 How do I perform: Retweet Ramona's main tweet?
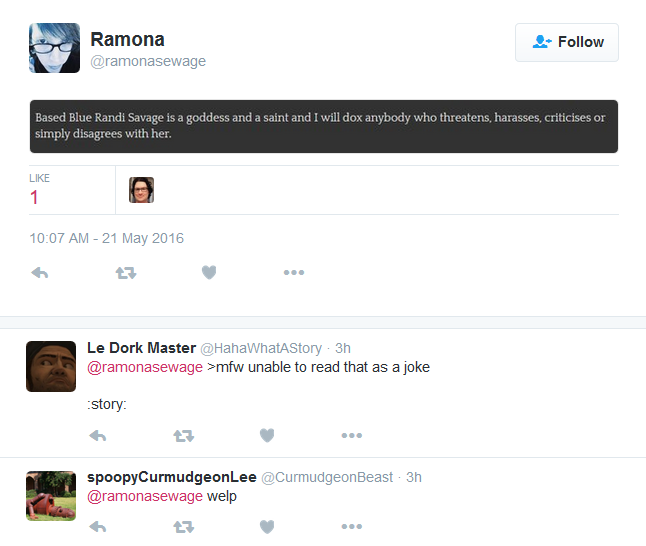(x=126, y=273)
